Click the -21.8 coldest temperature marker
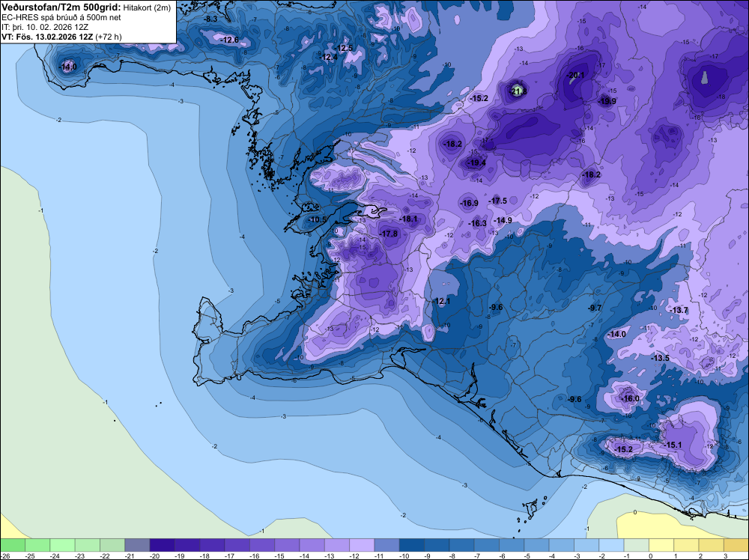749x560 pixels. [518, 91]
